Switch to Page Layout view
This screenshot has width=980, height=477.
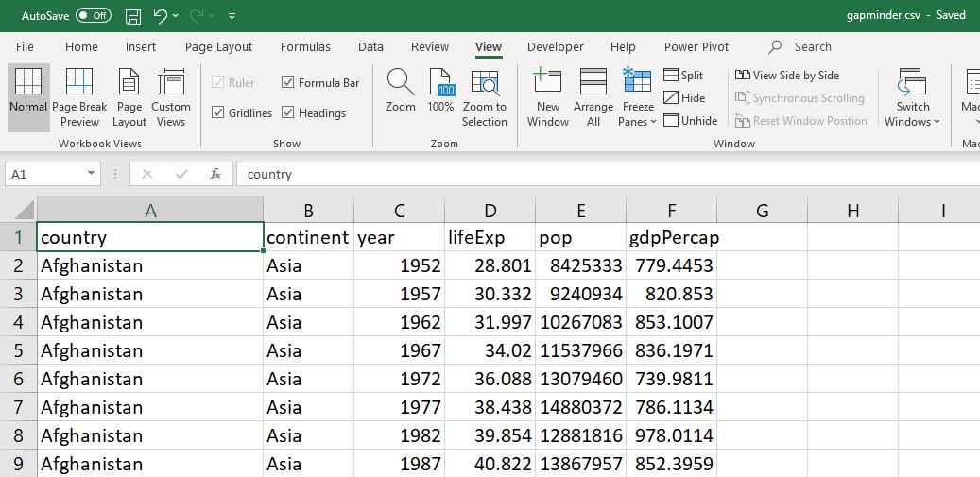(129, 83)
